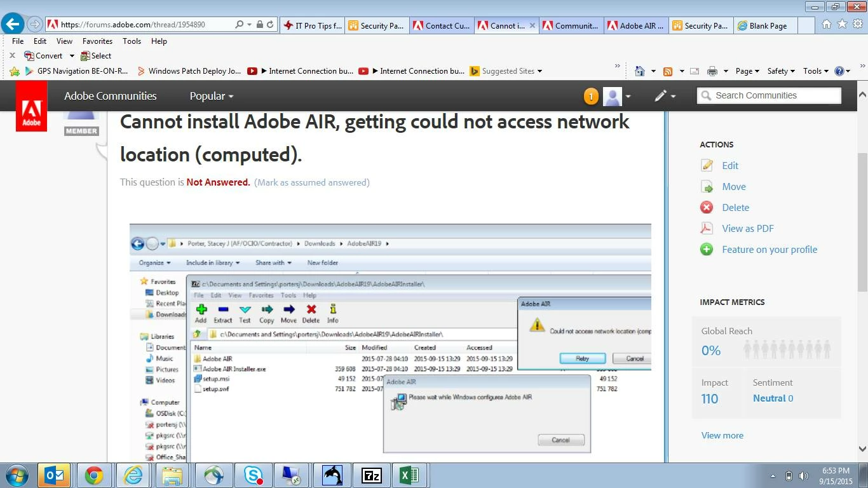Expand the Suggested Sites dropdown arrow
868x488 pixels.
540,71
